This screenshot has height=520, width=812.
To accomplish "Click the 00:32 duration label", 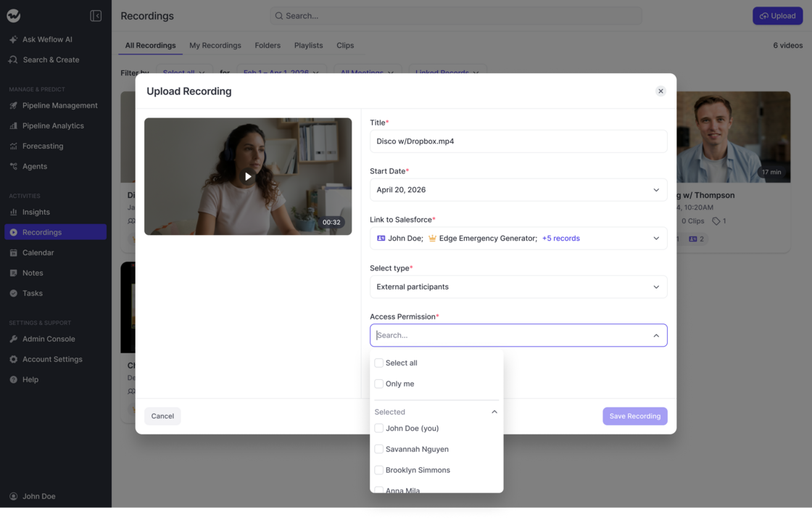I will pos(331,222).
